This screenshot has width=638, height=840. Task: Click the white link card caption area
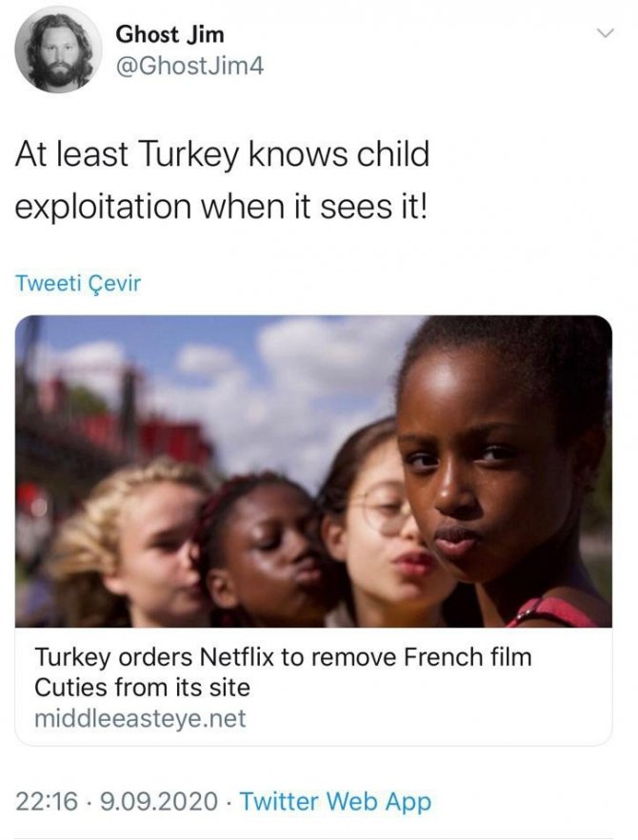[x=313, y=687]
